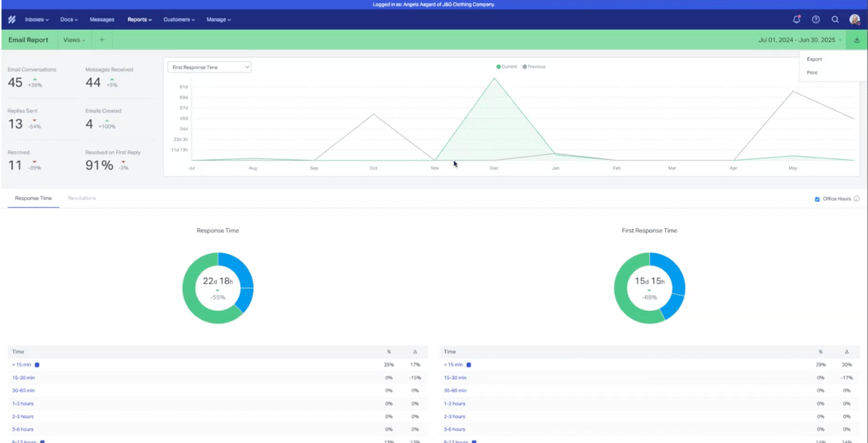Open the date range picker
Viewport: 868px width, 443px height.
pos(800,40)
